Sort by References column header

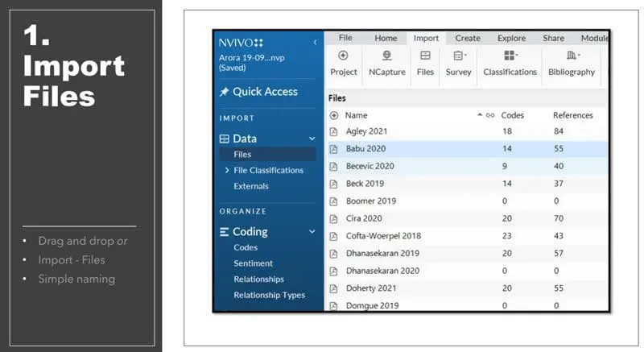(573, 115)
